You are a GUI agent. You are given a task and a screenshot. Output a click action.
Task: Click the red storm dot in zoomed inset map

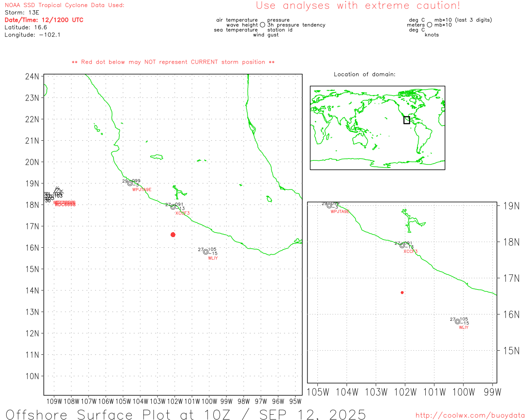point(402,292)
